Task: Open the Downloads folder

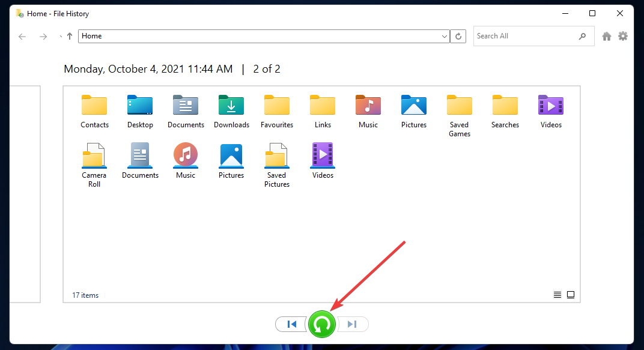Action: coord(231,112)
